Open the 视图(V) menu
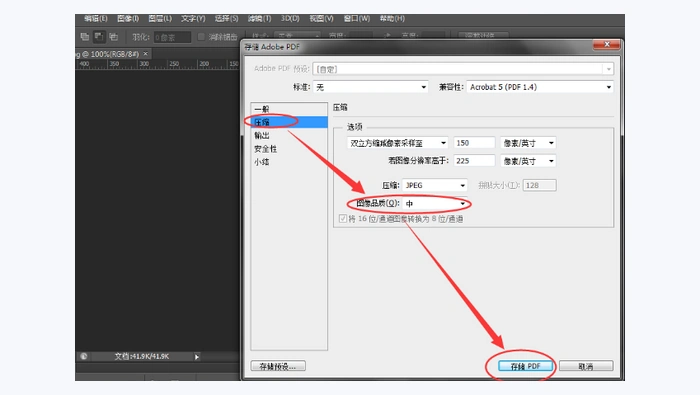This screenshot has width=700, height=395. (x=321, y=18)
